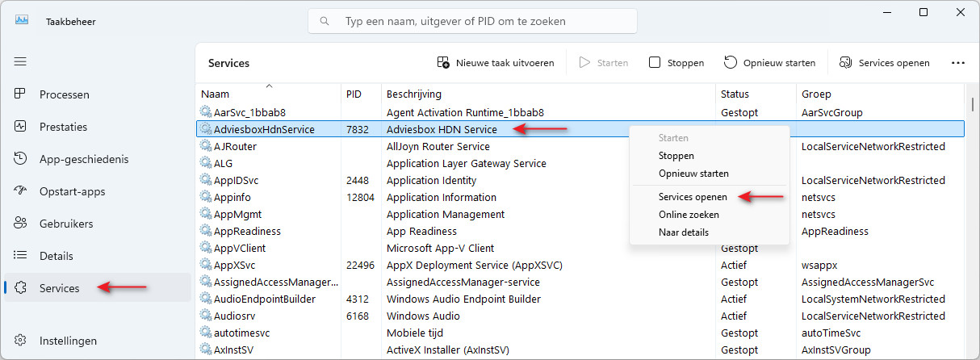The width and height of the screenshot is (980, 360).
Task: Choose Services openen in context menu
Action: pos(693,197)
